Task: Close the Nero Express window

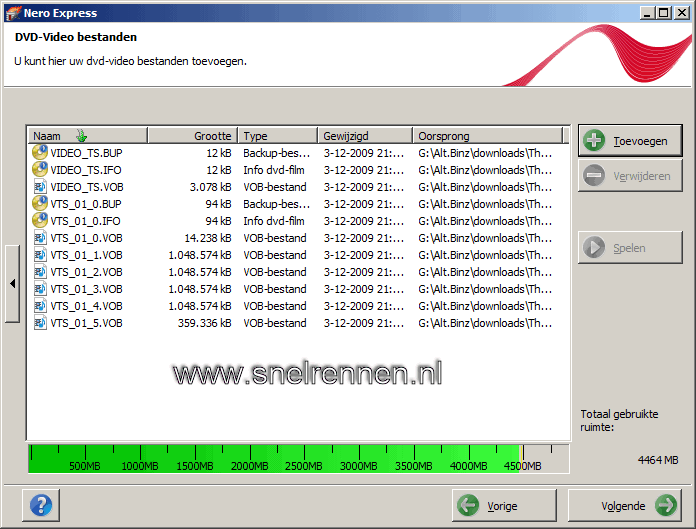Action: coord(681,13)
